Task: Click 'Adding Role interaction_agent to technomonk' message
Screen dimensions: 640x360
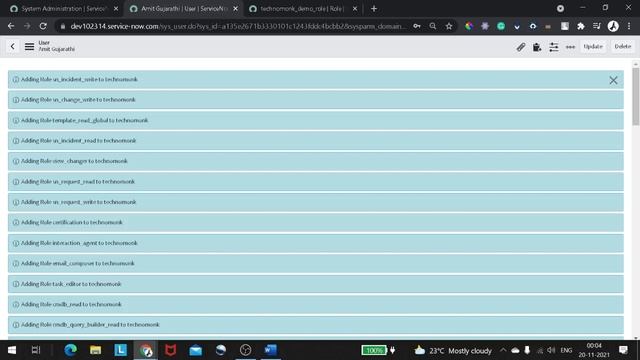Action: (x=316, y=243)
